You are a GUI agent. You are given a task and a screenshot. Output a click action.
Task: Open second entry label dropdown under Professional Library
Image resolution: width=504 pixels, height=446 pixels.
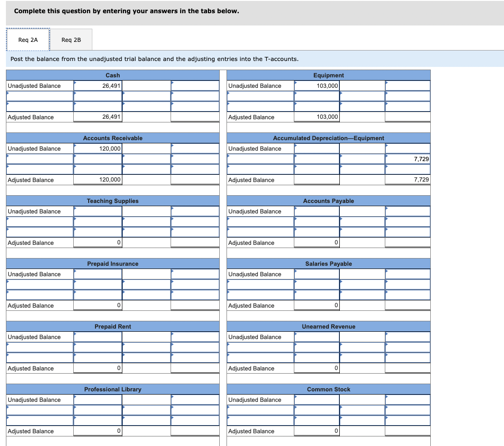click(x=40, y=420)
